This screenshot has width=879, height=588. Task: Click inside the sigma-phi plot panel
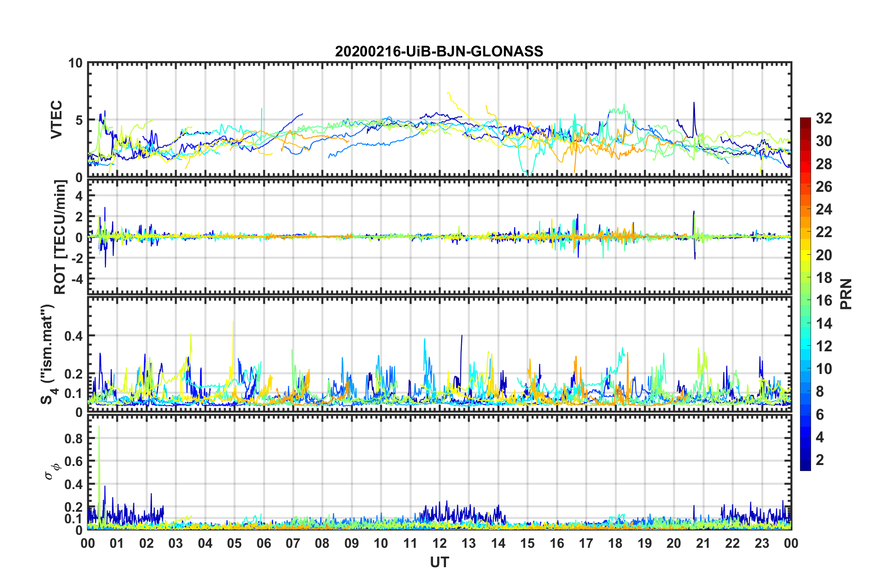point(439,472)
